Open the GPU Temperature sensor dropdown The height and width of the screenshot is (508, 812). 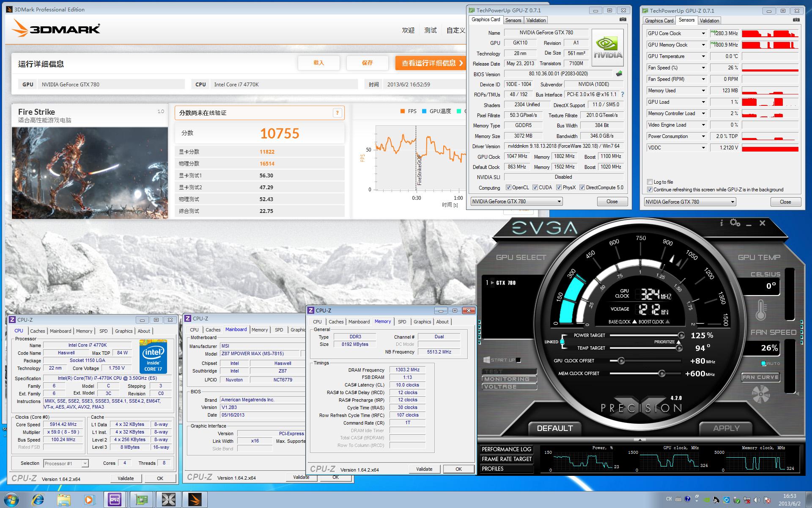(x=703, y=56)
